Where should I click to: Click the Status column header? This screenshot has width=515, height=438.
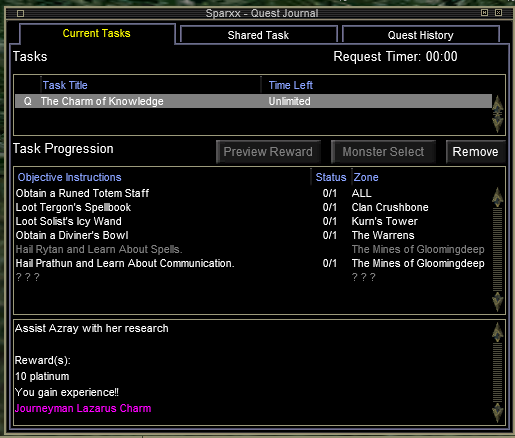331,177
